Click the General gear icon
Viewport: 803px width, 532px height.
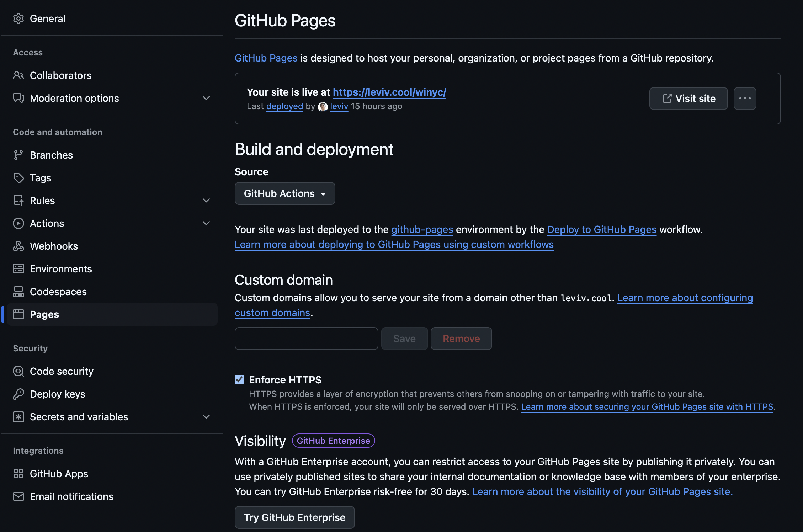18,18
